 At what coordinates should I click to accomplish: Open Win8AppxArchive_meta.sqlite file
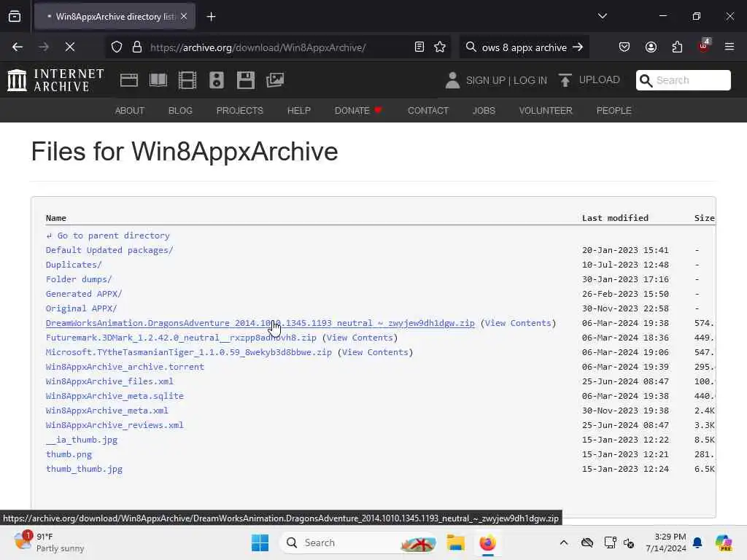click(115, 396)
